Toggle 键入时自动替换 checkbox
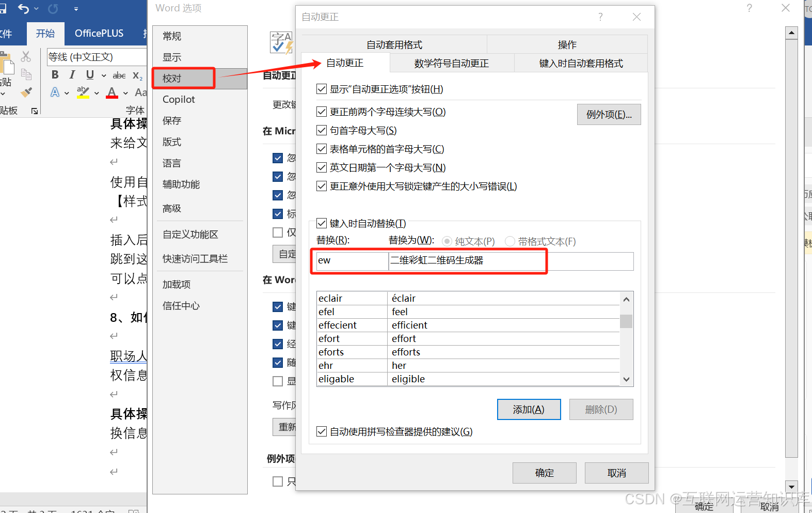 point(322,223)
